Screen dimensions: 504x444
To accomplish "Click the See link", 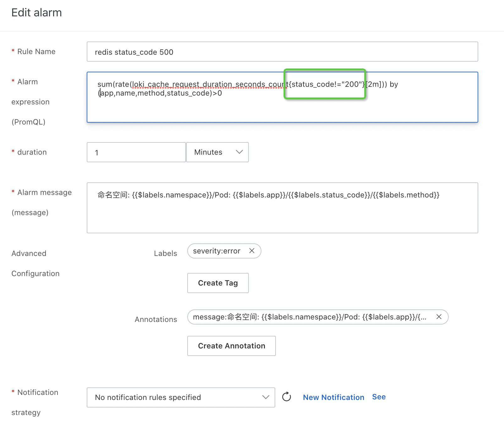I will (379, 397).
